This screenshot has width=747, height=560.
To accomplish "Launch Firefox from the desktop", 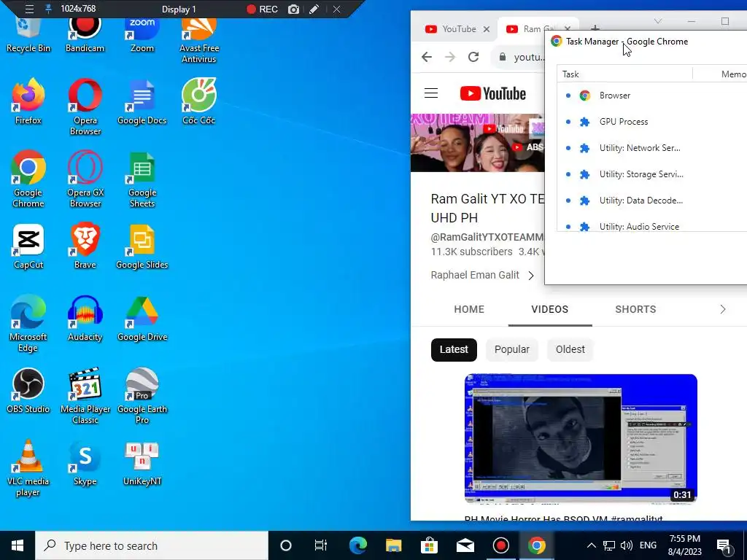I will (28, 101).
